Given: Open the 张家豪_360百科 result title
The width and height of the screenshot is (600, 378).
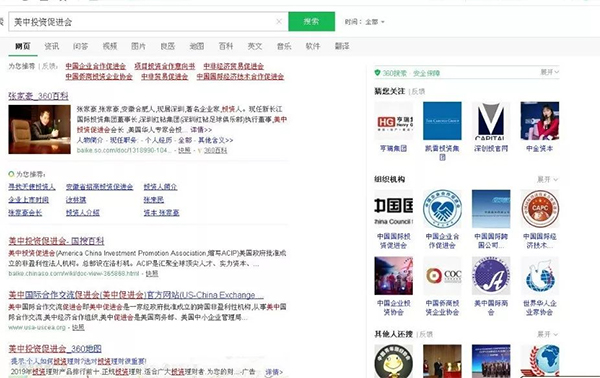Looking at the screenshot, I should pos(38,96).
